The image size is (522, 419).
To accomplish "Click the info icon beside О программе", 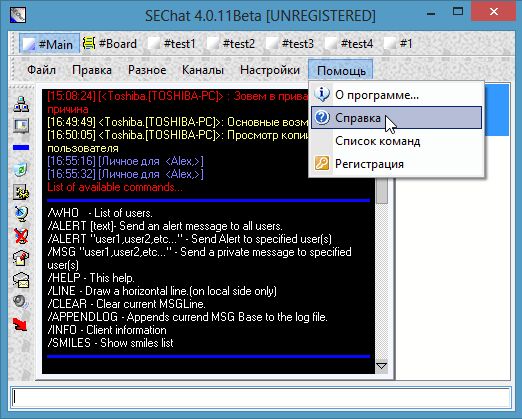I will [x=322, y=95].
